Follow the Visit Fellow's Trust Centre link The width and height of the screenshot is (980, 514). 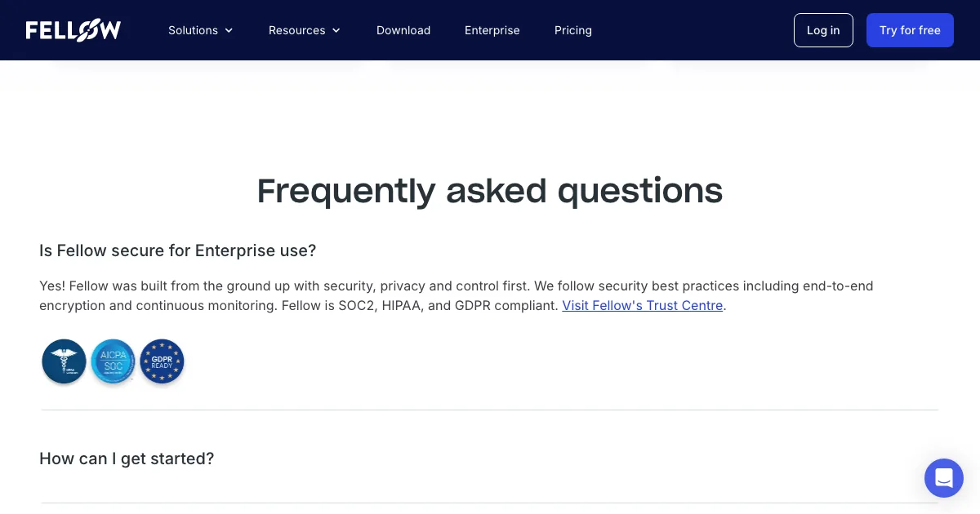643,306
